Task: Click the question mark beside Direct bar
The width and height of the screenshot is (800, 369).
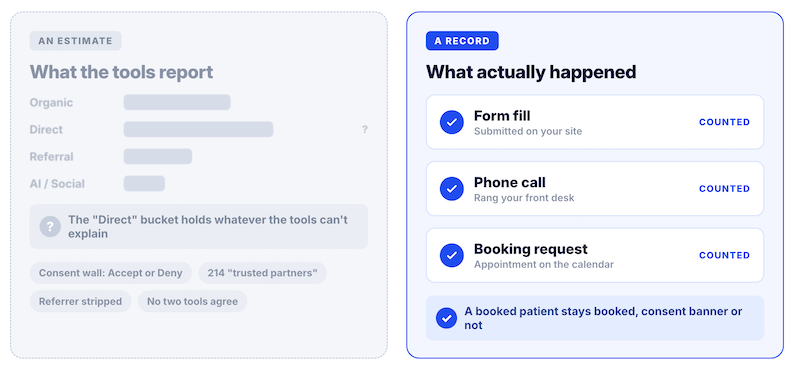Action: pos(364,130)
